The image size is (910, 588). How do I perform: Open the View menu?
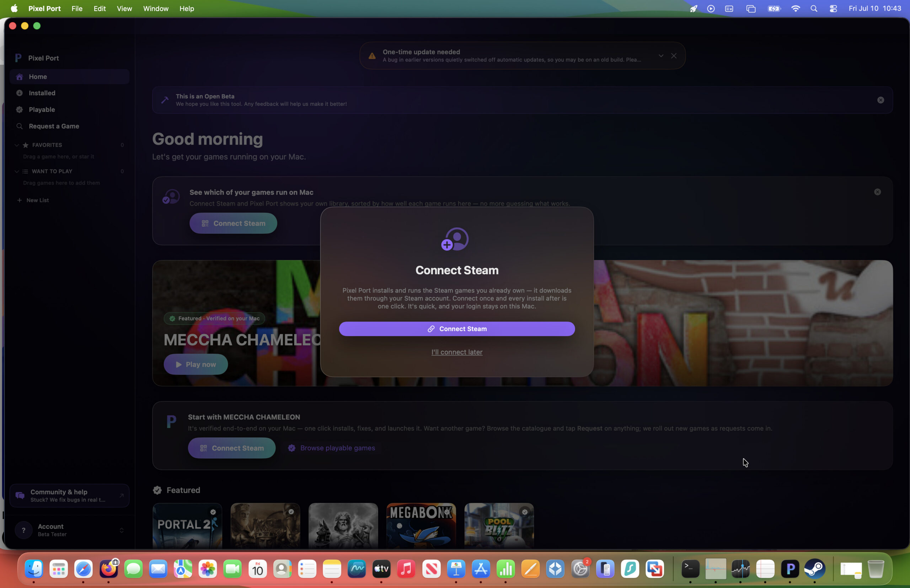[x=124, y=9]
